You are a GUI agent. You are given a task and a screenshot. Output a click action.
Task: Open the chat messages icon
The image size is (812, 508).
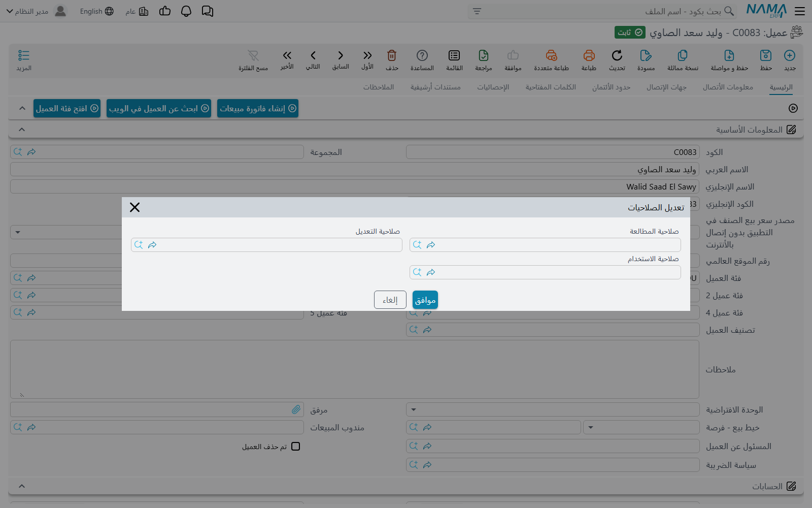[208, 11]
